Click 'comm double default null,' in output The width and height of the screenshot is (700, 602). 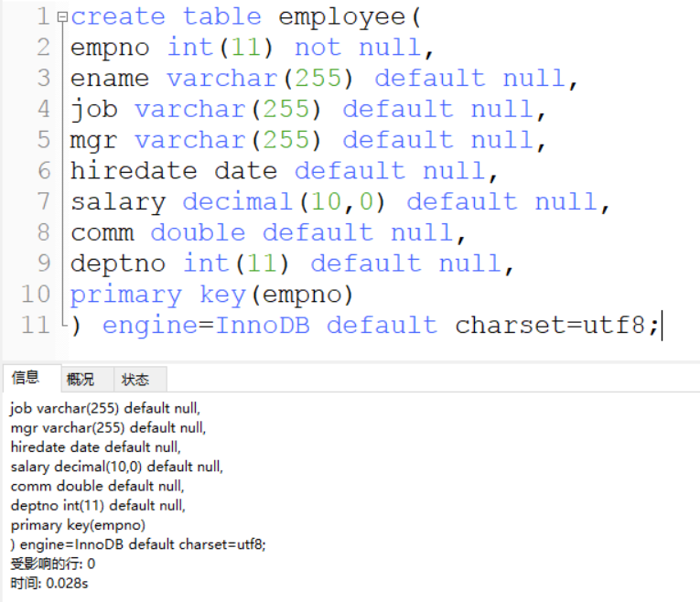coord(97,487)
